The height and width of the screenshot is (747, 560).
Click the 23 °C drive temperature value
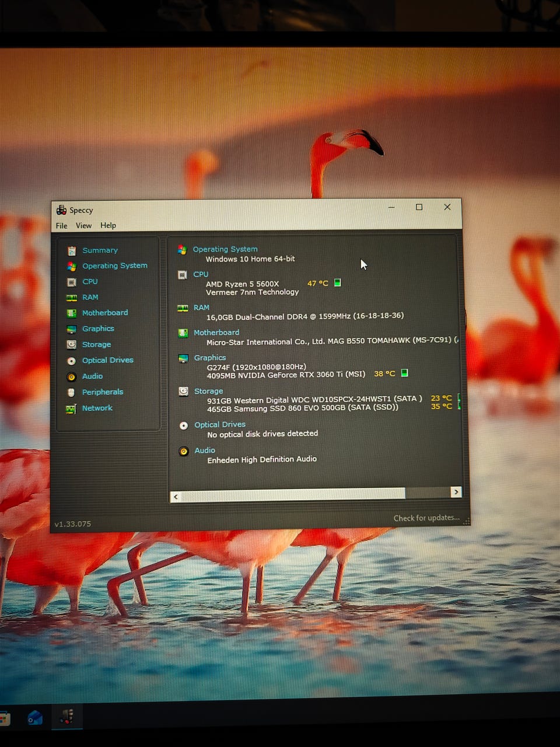point(442,398)
